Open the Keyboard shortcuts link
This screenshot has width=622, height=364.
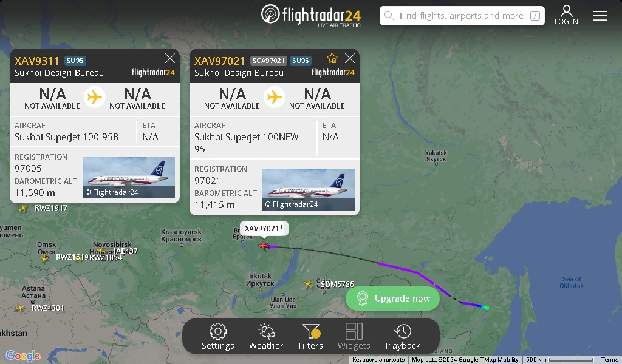tap(378, 360)
